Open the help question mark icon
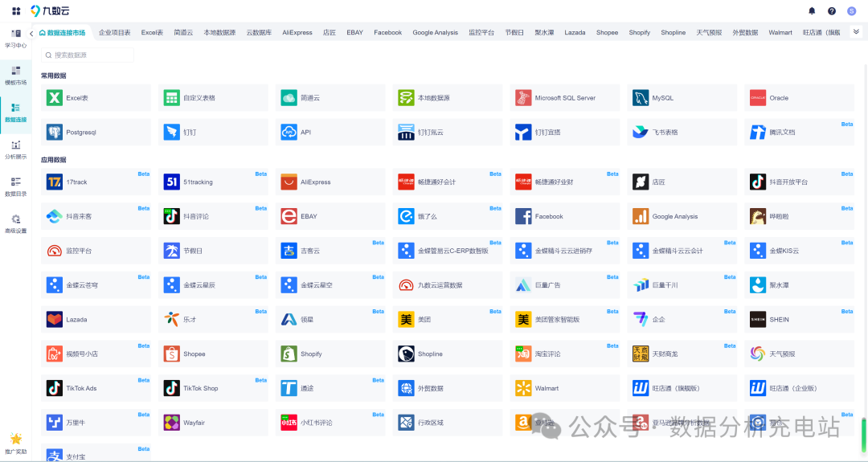The image size is (868, 462). pos(832,10)
